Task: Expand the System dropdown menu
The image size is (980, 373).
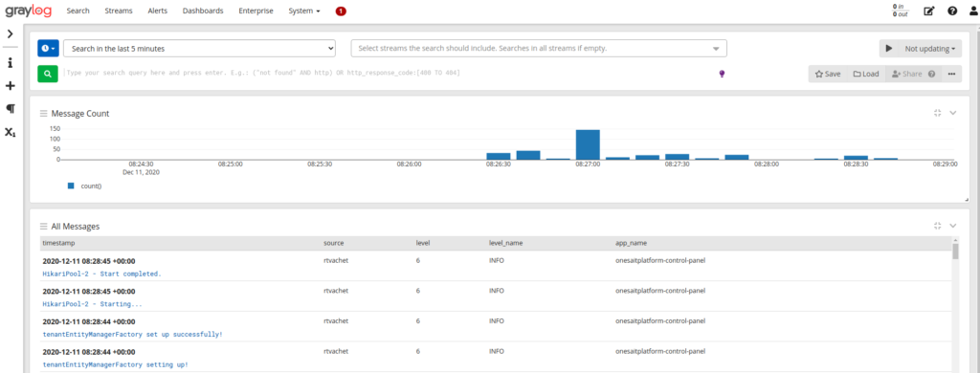Action: click(304, 11)
